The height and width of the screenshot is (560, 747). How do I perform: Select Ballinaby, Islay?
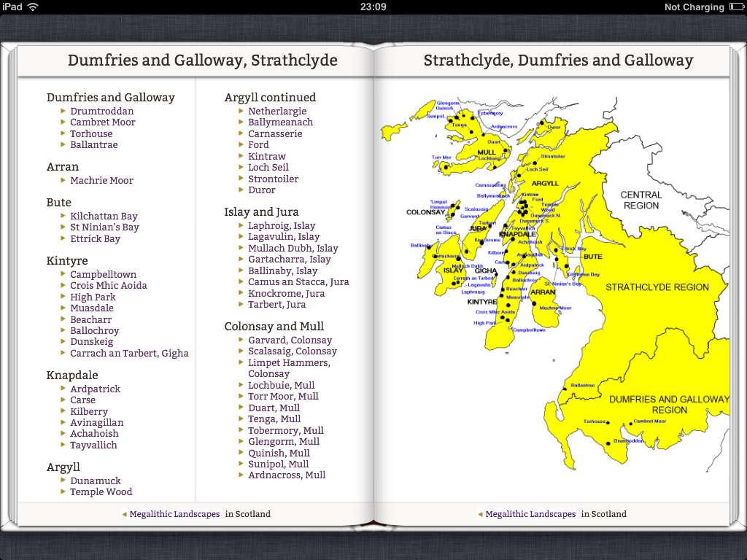pos(282,271)
